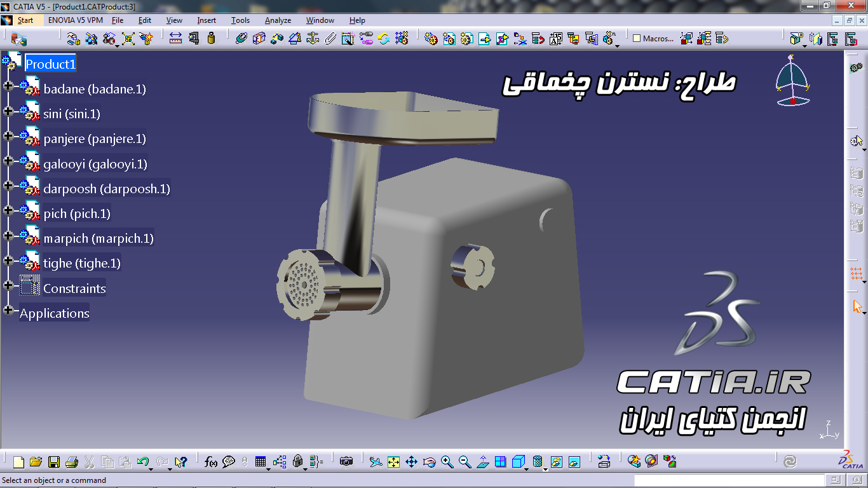Open the Tools menu
The image size is (868, 488).
(x=240, y=20)
